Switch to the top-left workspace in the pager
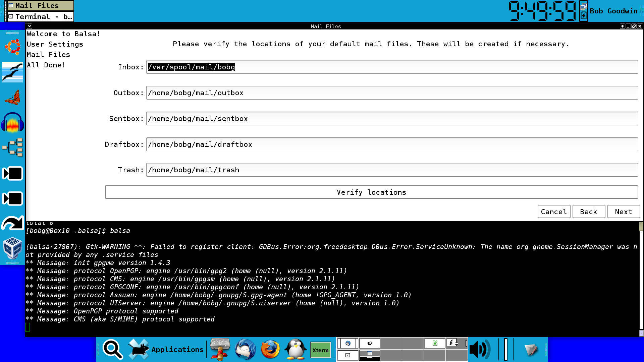Image resolution: width=644 pixels, height=362 pixels. coord(347,343)
